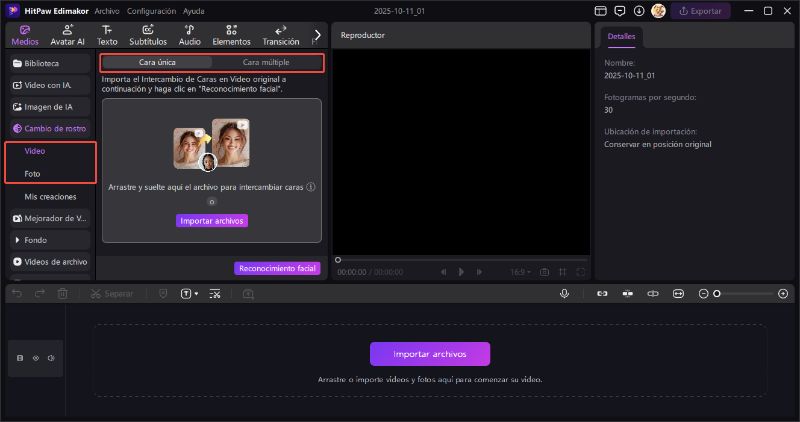Toggle the timeline snapping icon
This screenshot has height=422, width=800.
click(628, 293)
